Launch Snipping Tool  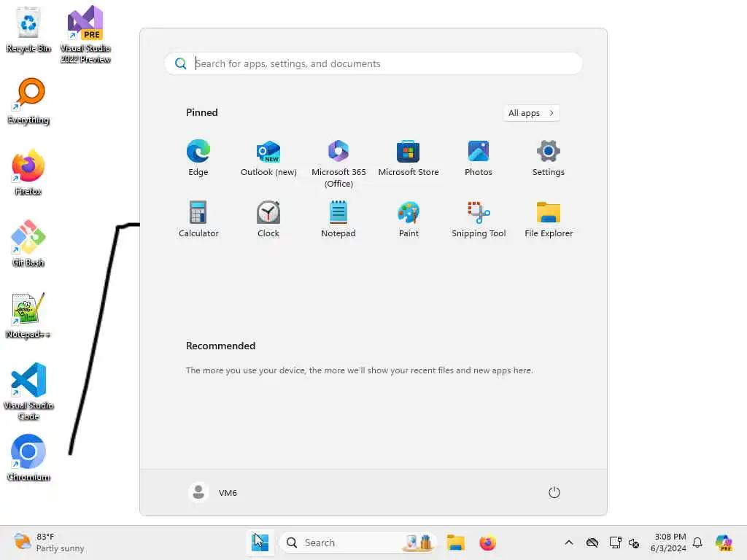(479, 219)
